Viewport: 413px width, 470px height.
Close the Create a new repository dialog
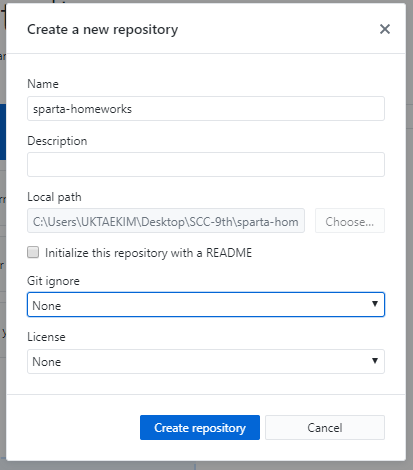tap(385, 29)
